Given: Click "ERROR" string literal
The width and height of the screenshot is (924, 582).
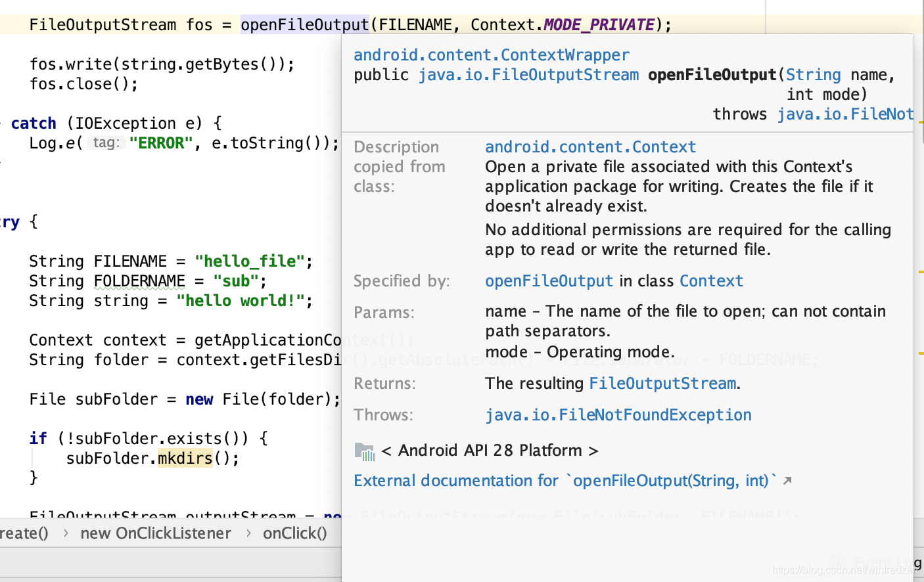Looking at the screenshot, I should click(161, 143).
